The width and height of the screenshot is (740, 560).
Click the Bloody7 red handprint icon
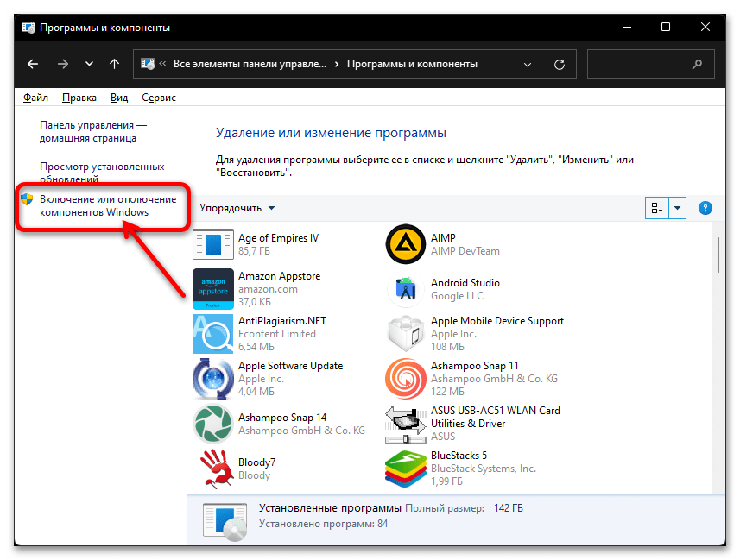tap(212, 469)
